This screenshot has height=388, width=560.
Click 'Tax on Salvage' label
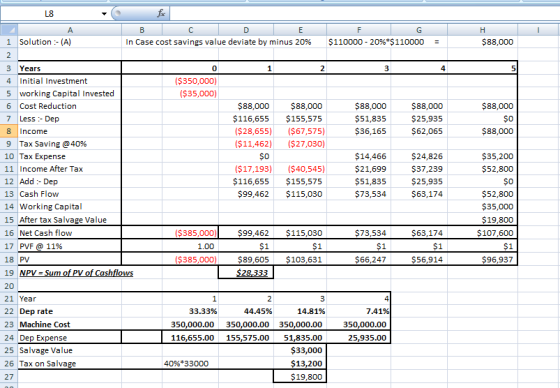[x=48, y=364]
